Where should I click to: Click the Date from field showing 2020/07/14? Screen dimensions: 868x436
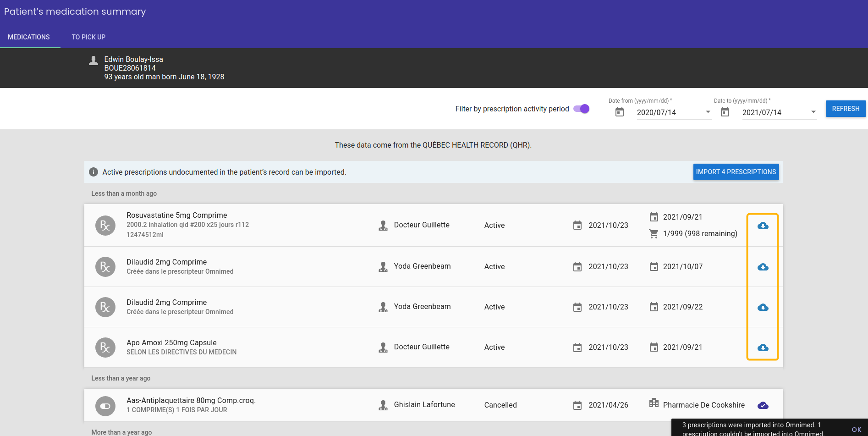(x=674, y=112)
